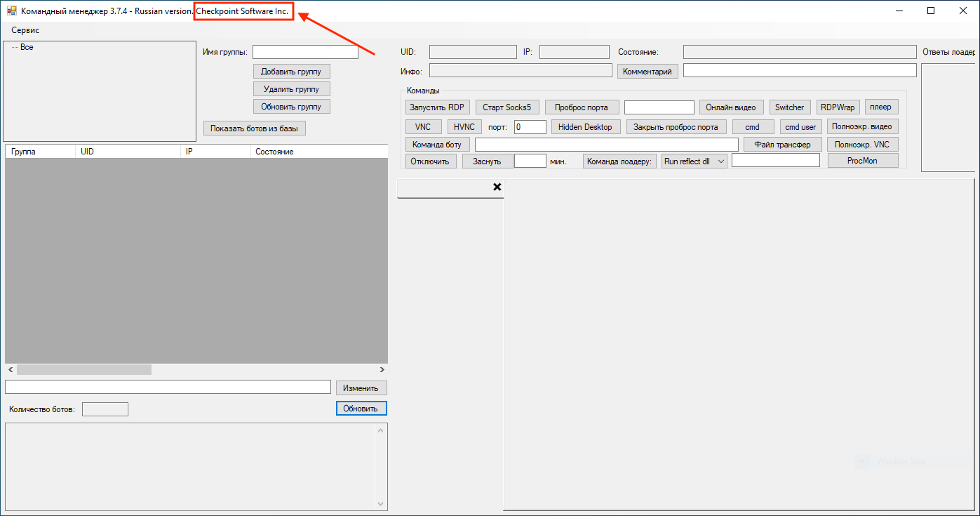Click the comment input beside Комментарий

(x=800, y=70)
